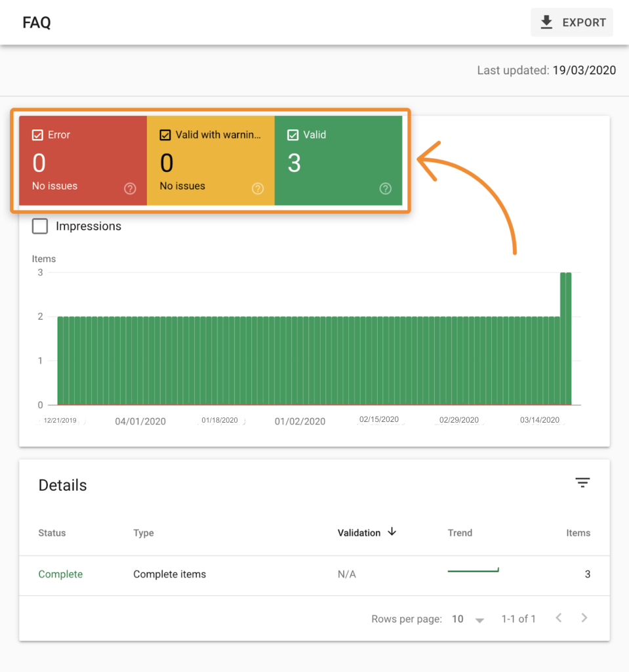Image resolution: width=629 pixels, height=672 pixels.
Task: Enable the Impressions checkbox above the chart
Action: pyautogui.click(x=39, y=226)
